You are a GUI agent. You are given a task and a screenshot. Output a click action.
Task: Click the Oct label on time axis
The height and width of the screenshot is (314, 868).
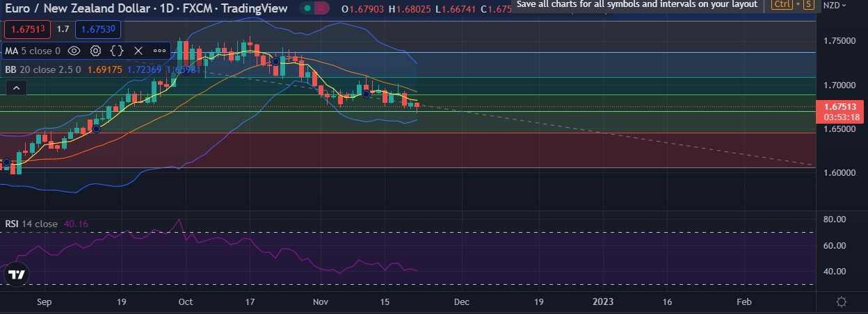pyautogui.click(x=185, y=301)
